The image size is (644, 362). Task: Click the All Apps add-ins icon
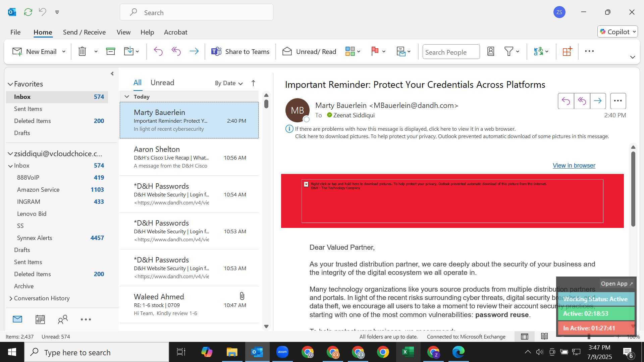pyautogui.click(x=567, y=51)
